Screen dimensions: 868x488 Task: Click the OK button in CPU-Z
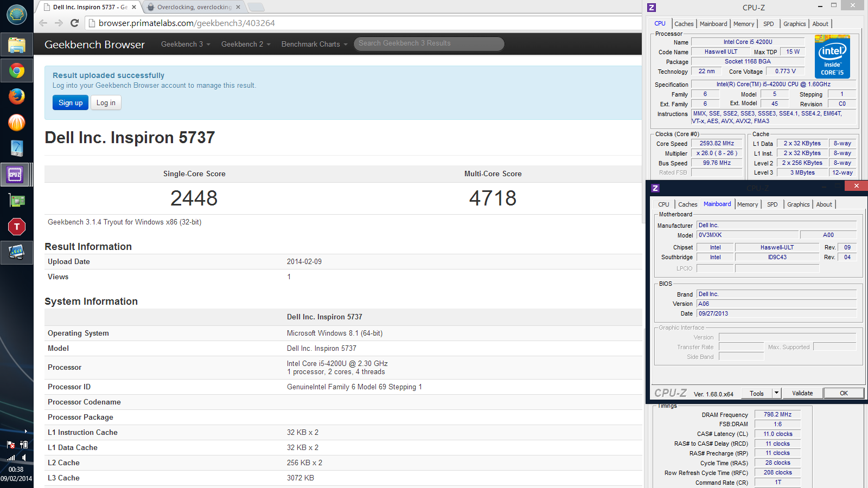point(844,393)
